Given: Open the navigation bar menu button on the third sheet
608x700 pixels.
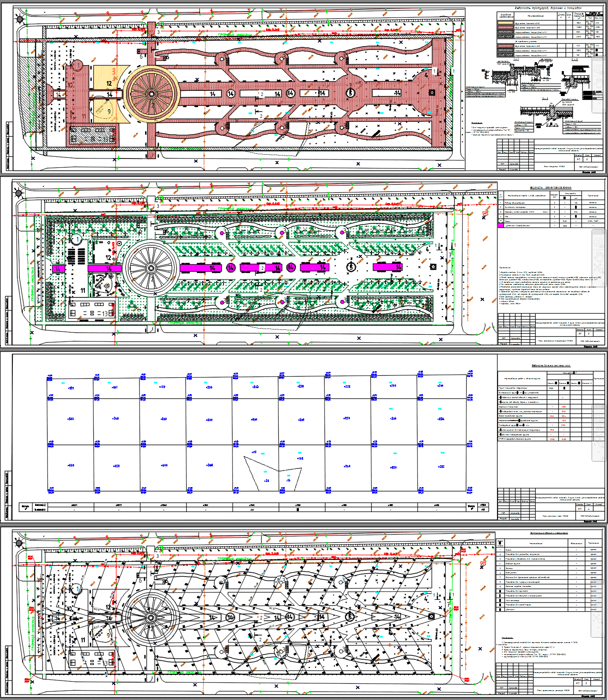Looking at the screenshot, I should click(603, 458).
